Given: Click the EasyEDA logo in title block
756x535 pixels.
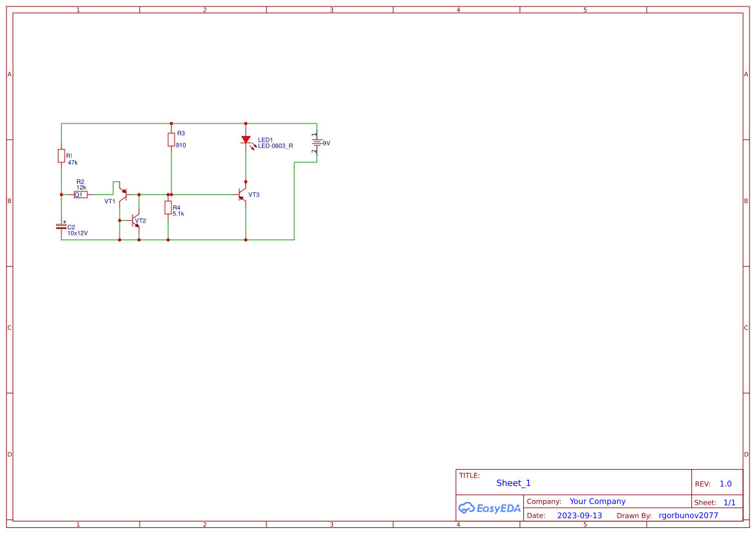Looking at the screenshot, I should [490, 508].
